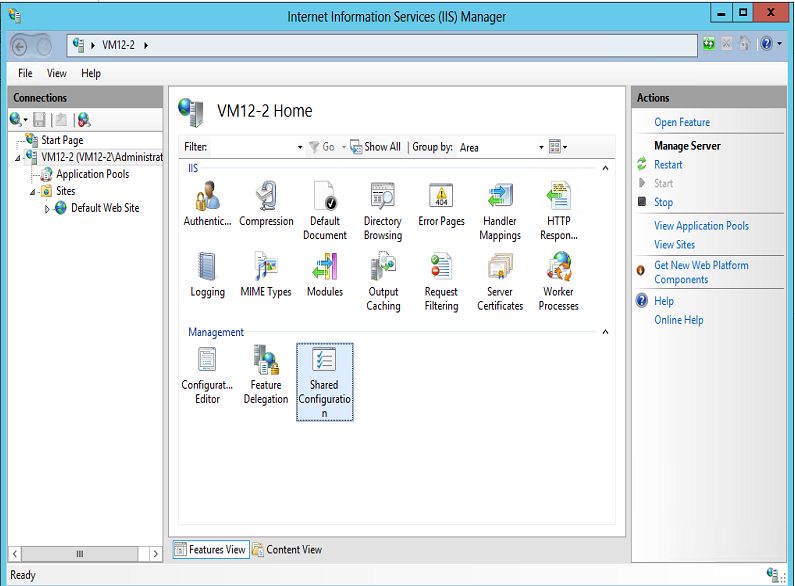Click View Sites link

[x=674, y=245]
